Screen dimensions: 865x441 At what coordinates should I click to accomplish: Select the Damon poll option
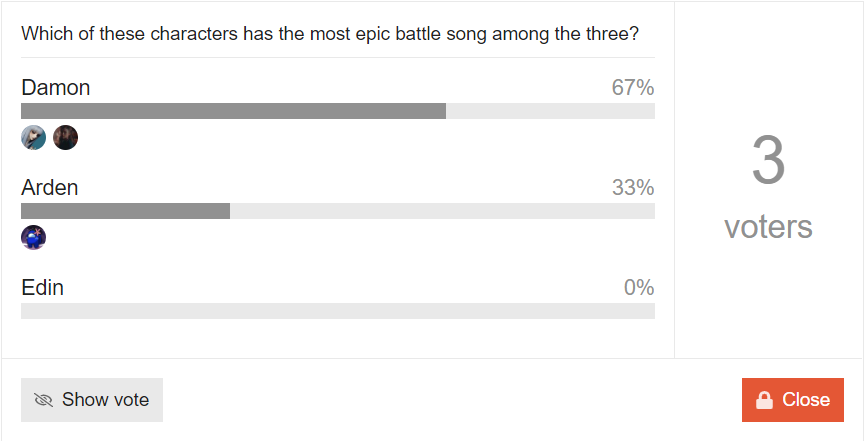(x=56, y=88)
